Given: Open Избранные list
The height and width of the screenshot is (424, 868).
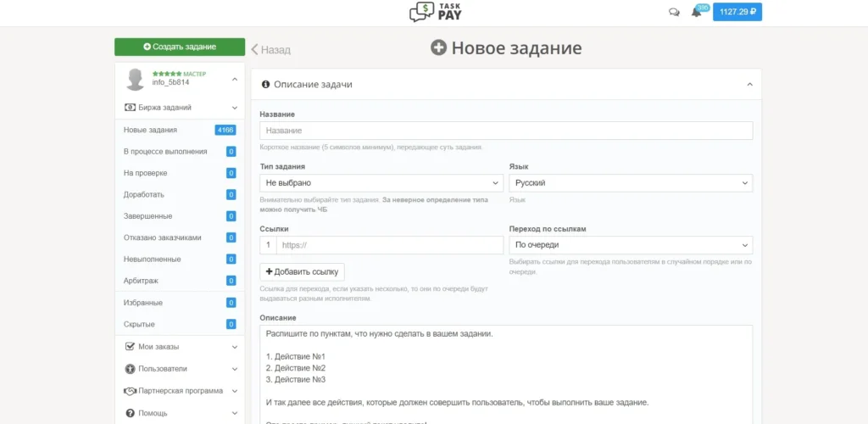Looking at the screenshot, I should 142,303.
